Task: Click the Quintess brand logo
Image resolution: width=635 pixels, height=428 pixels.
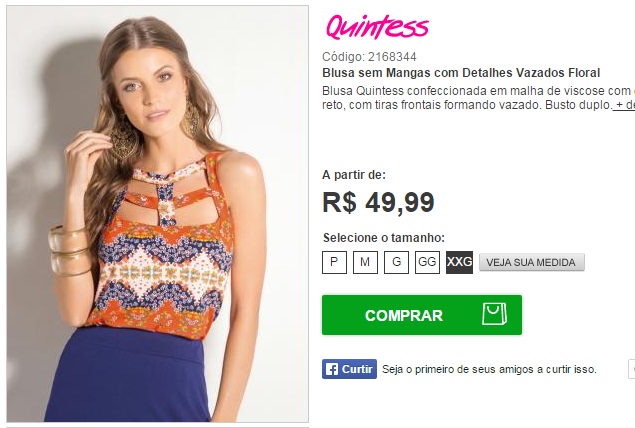Action: pos(377,27)
